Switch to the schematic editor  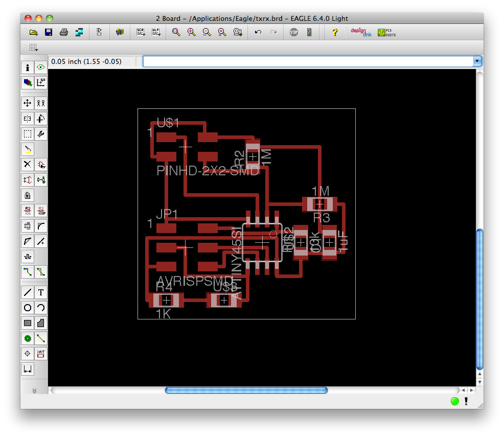99,32
